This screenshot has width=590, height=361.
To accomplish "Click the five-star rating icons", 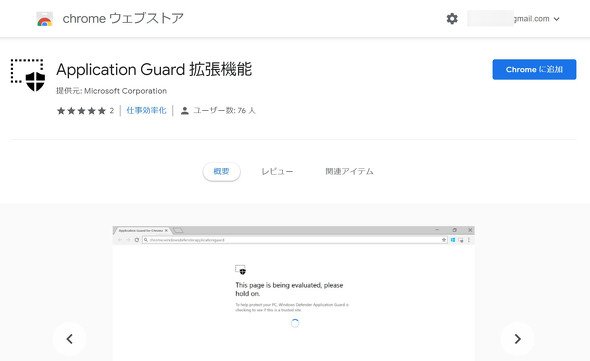I will pyautogui.click(x=81, y=111).
